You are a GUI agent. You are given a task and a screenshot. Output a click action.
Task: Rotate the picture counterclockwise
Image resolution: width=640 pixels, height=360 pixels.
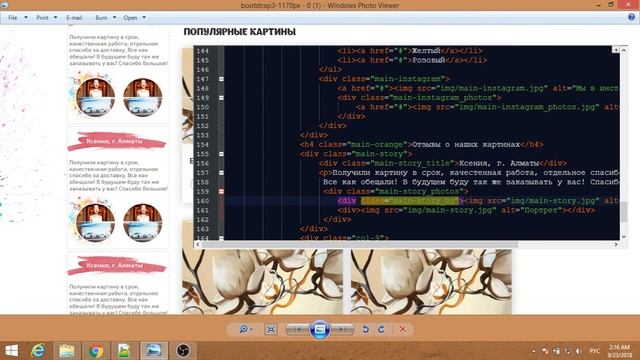pyautogui.click(x=366, y=329)
